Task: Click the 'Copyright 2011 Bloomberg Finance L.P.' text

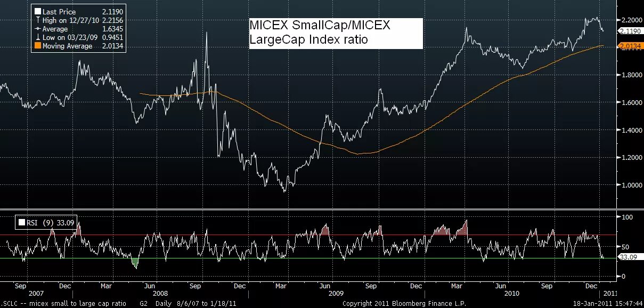Action: tap(405, 303)
